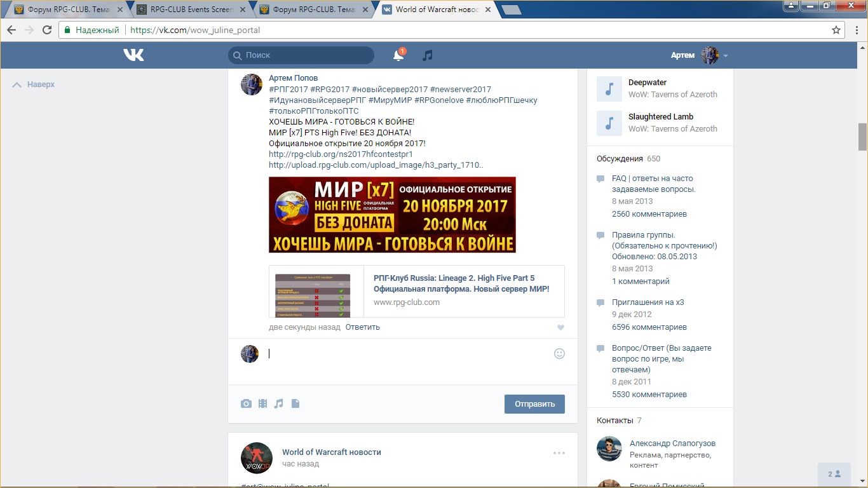This screenshot has width=868, height=488.
Task: Open the upload.rpg-club.com image link
Action: 376,165
